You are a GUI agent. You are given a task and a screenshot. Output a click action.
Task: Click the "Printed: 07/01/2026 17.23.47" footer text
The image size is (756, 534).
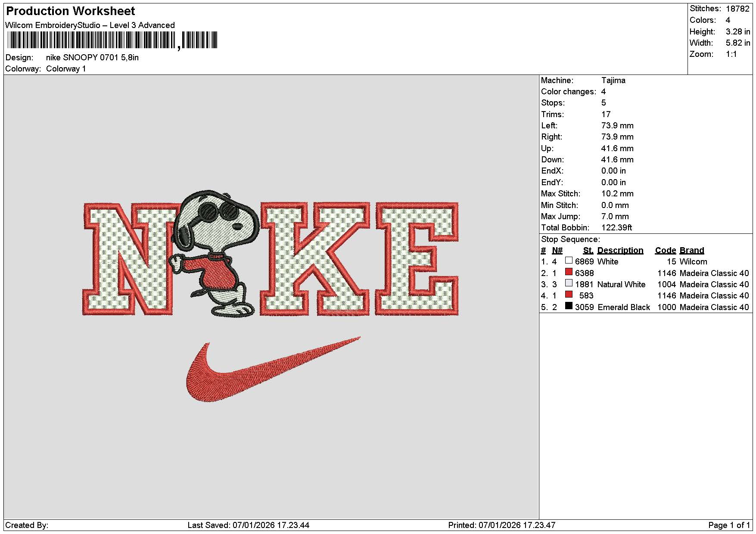coord(502,525)
